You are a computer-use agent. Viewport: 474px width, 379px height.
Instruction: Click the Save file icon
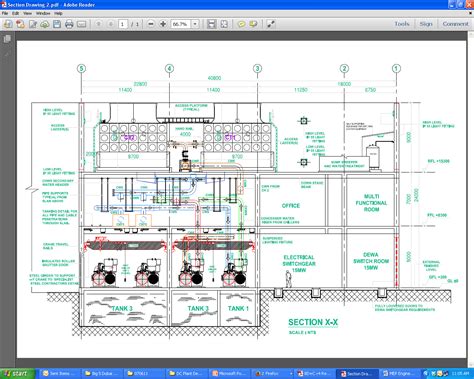(x=57, y=24)
